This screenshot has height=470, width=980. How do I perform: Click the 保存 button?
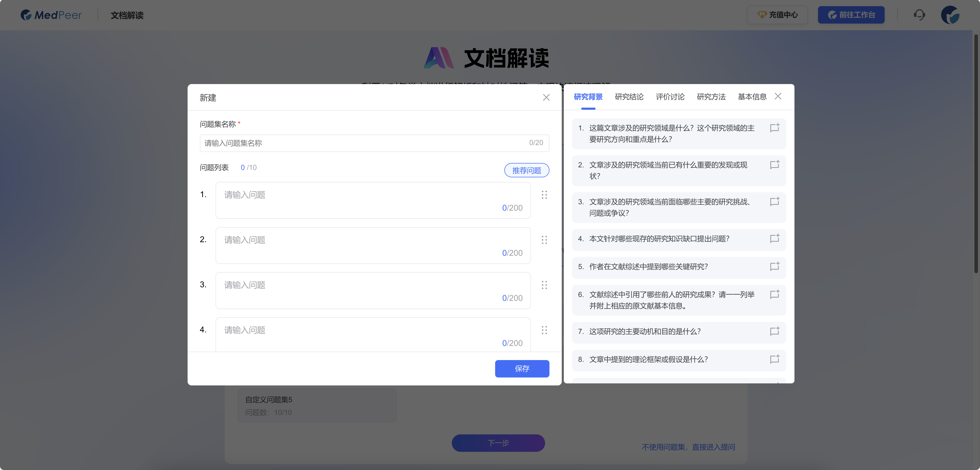pos(522,368)
